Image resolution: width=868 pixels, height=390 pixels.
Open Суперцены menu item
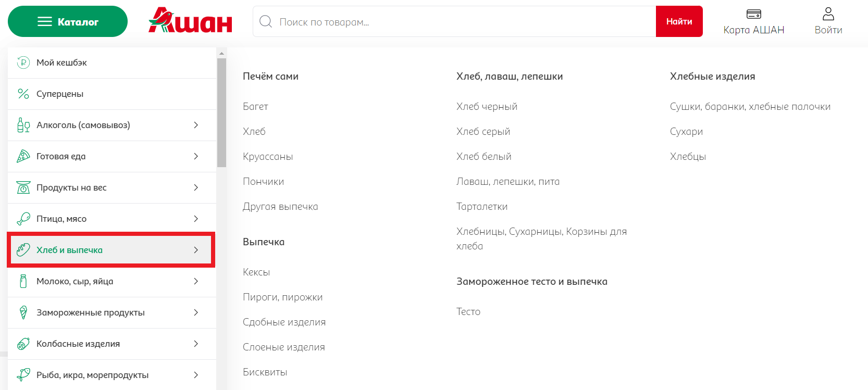click(111, 94)
